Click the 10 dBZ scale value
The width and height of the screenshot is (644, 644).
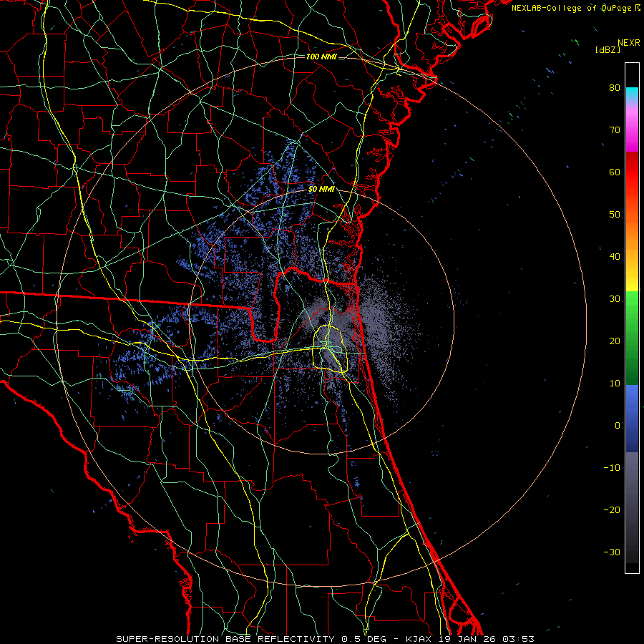(615, 384)
